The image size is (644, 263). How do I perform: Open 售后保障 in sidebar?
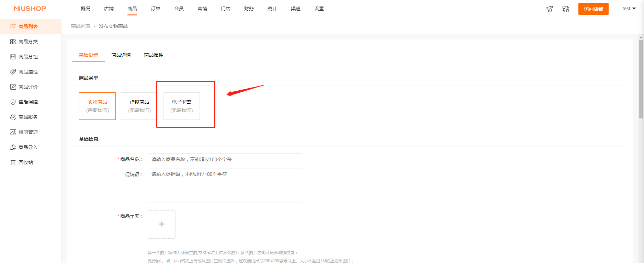(31, 102)
